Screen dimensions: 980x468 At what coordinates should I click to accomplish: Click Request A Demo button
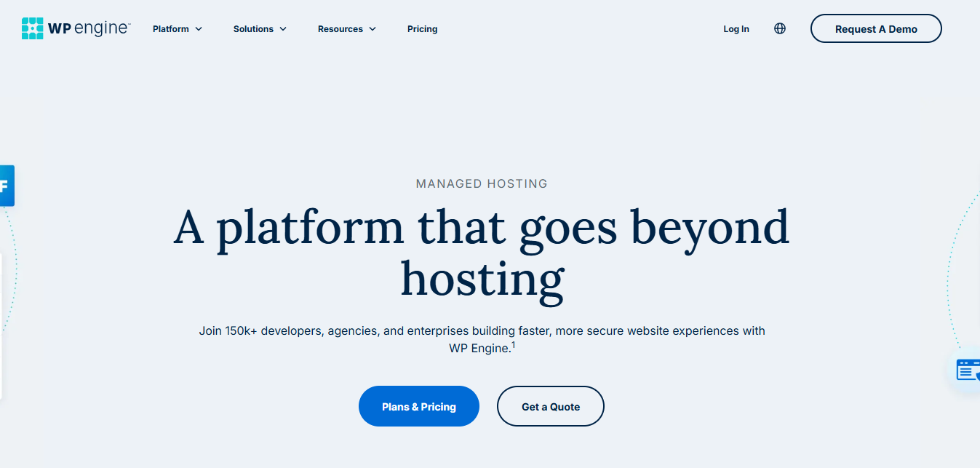click(876, 29)
